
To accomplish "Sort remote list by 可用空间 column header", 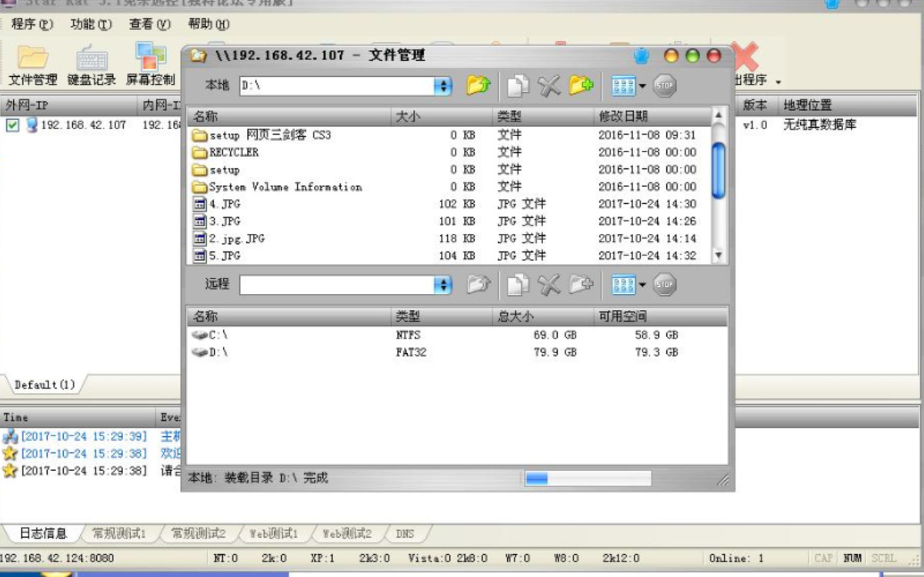I will pyautogui.click(x=661, y=316).
